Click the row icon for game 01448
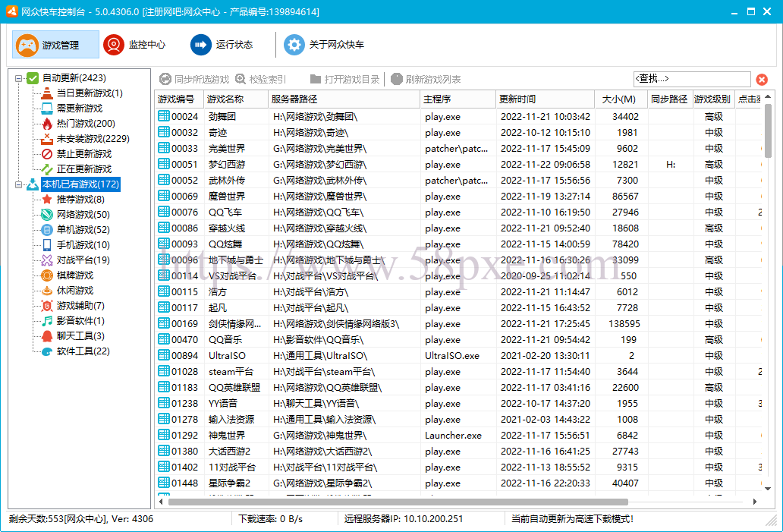This screenshot has width=783, height=532. [164, 483]
